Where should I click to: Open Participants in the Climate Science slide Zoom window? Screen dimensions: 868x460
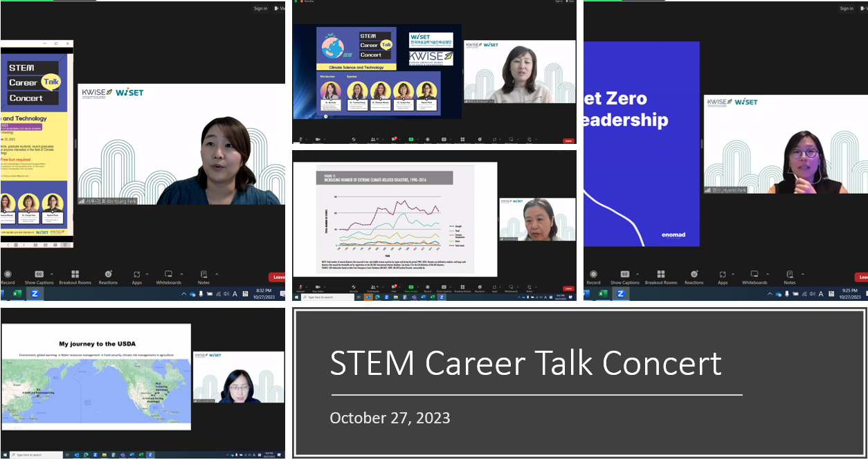[x=375, y=140]
